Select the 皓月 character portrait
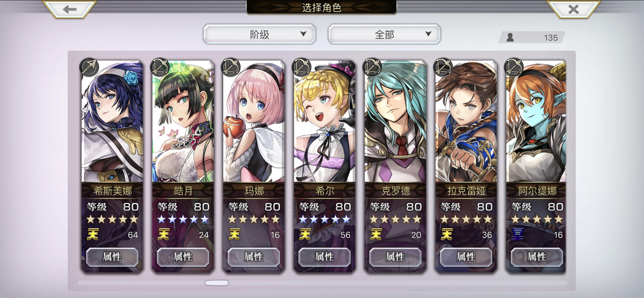The width and height of the screenshot is (644, 298). point(183,122)
